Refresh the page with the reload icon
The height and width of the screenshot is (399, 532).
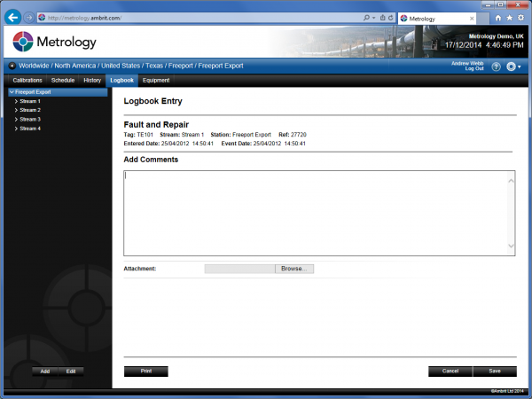tap(391, 18)
